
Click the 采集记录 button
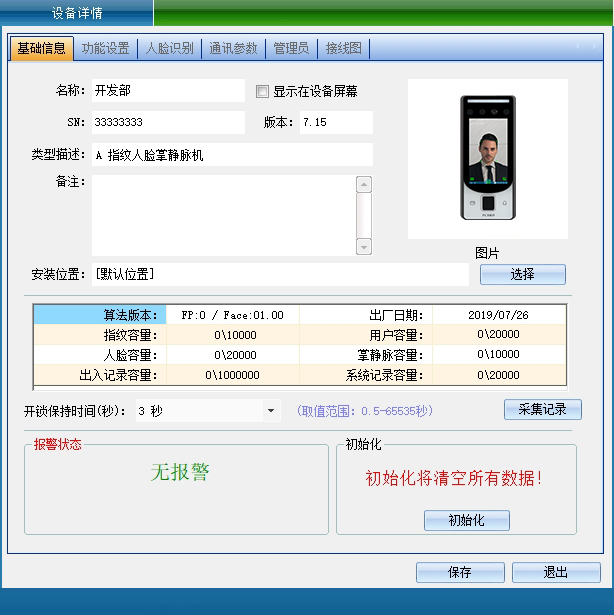(x=542, y=410)
